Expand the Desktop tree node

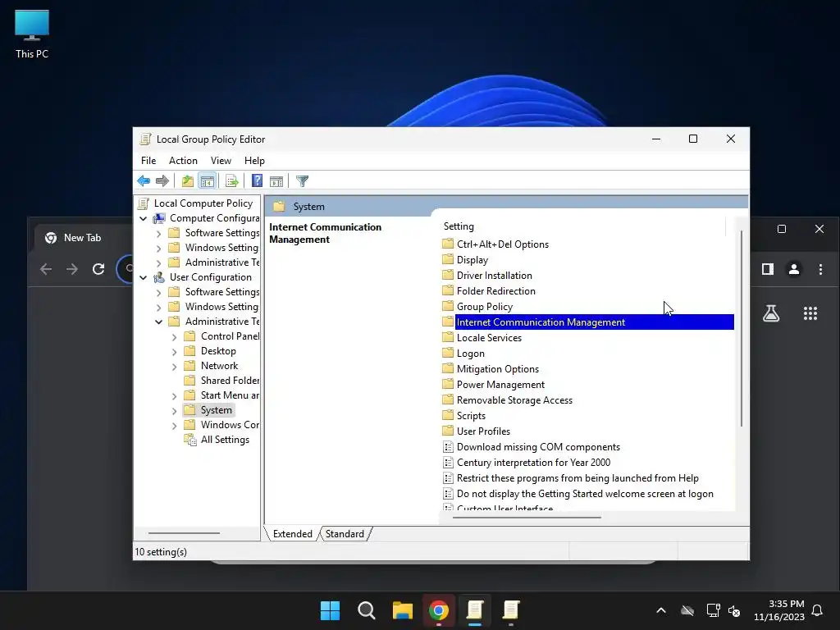coord(174,352)
